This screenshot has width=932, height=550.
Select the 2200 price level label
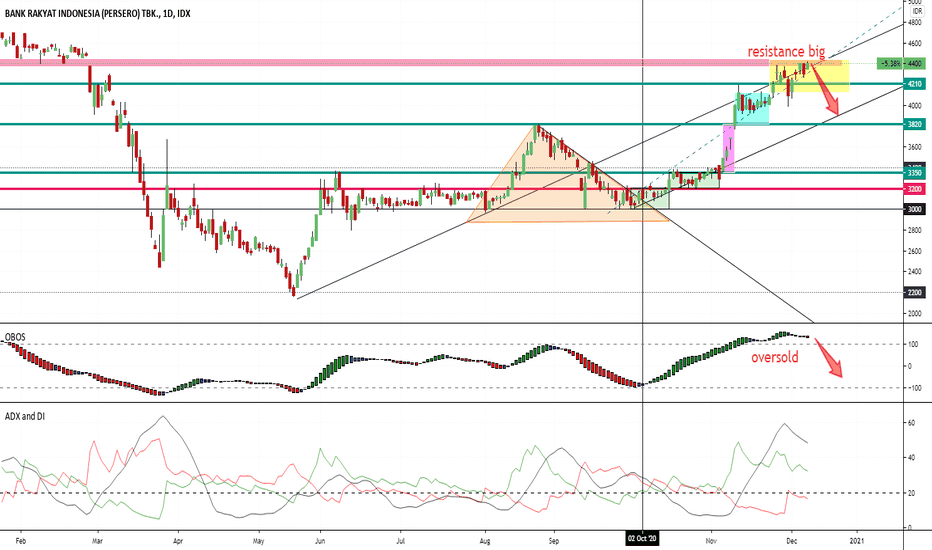click(x=915, y=293)
